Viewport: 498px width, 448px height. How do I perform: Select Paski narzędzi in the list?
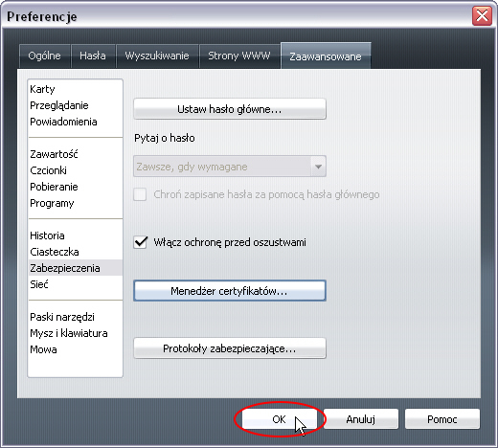(x=62, y=317)
